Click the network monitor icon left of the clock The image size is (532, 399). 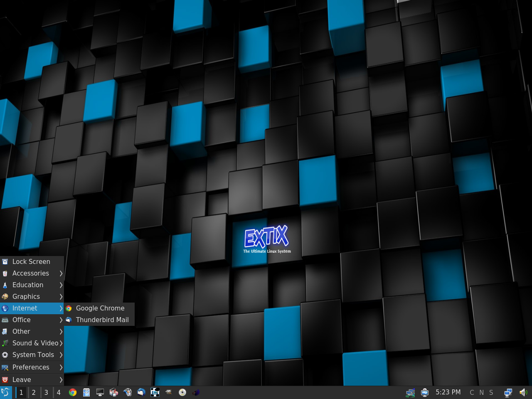(411, 392)
